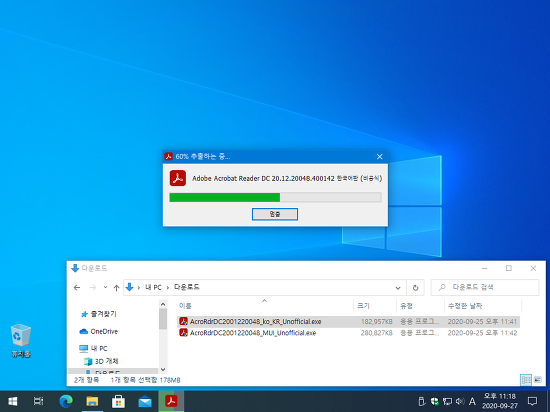550x412 pixels.
Task: Switch to large icons view layout
Action: coord(537,380)
